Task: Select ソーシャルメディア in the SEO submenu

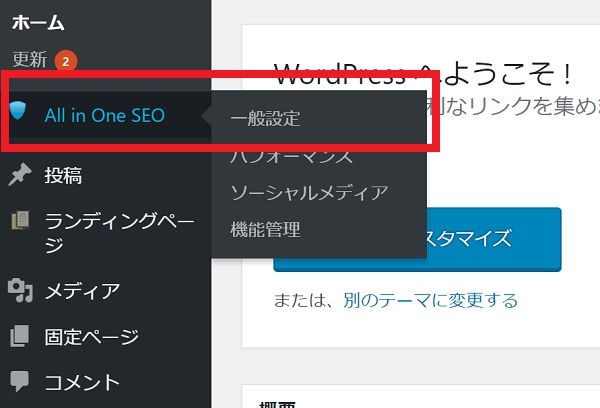Action: [x=310, y=193]
